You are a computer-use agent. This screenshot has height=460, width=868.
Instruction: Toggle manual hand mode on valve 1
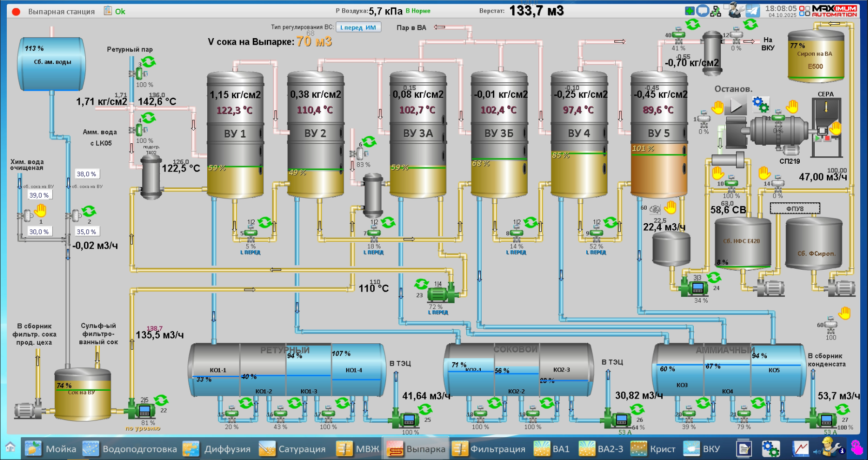tap(40, 210)
